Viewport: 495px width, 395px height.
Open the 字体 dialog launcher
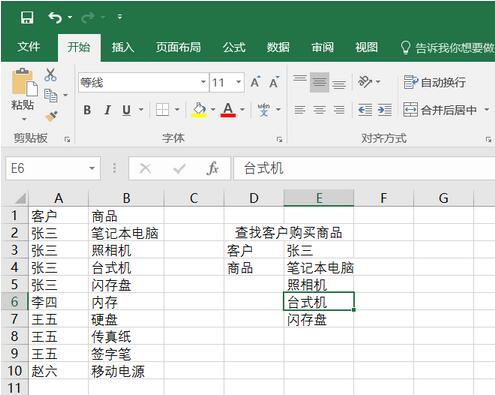pos(279,139)
